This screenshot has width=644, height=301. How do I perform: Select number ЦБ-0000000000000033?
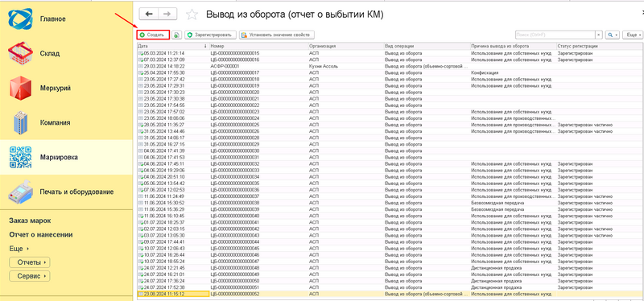point(234,171)
